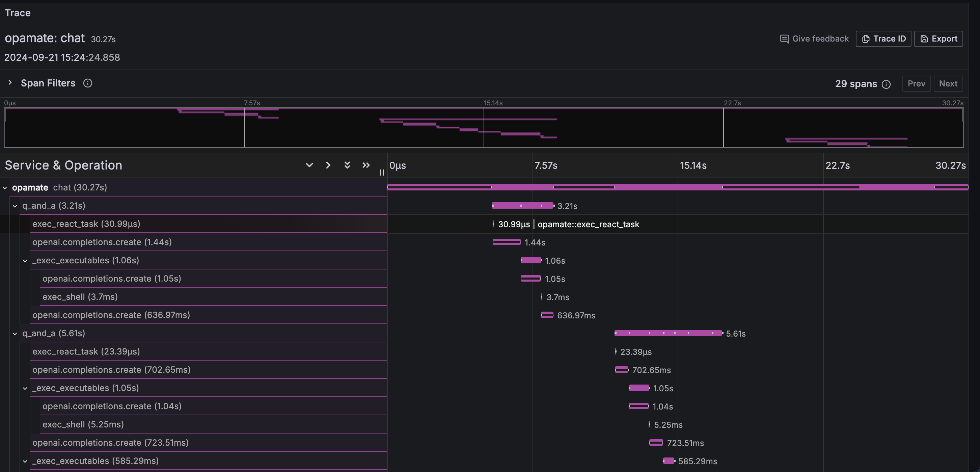Collapse the opamate chat root span
980x472 pixels.
pyautogui.click(x=5, y=188)
